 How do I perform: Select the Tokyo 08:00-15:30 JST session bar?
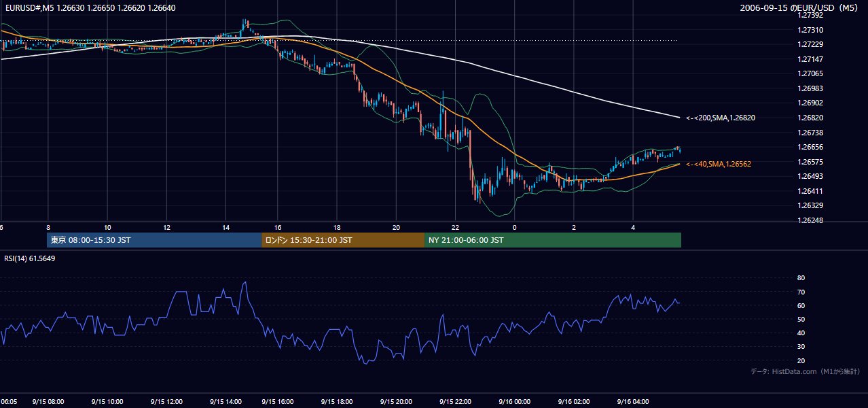[x=154, y=240]
